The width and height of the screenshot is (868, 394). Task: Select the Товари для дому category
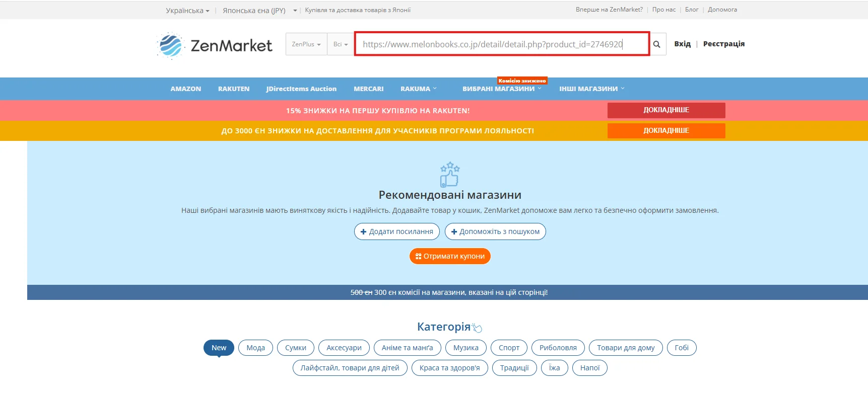[626, 348]
